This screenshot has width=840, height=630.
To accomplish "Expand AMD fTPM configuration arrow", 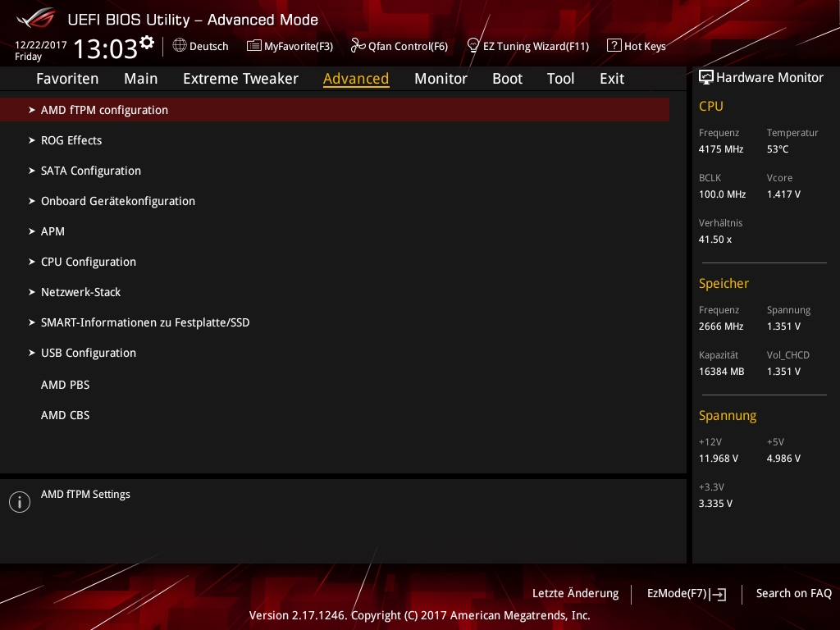I will [x=32, y=110].
